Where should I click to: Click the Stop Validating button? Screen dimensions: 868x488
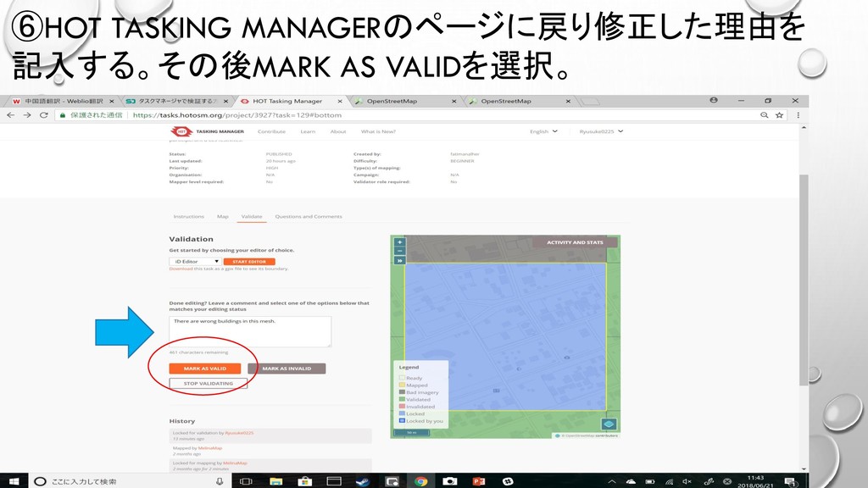pos(209,384)
